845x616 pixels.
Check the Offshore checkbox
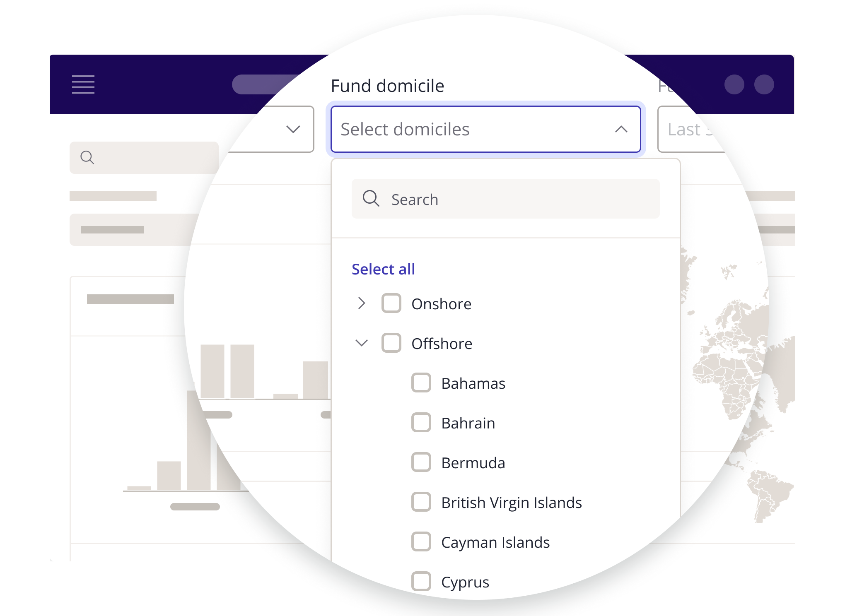391,343
